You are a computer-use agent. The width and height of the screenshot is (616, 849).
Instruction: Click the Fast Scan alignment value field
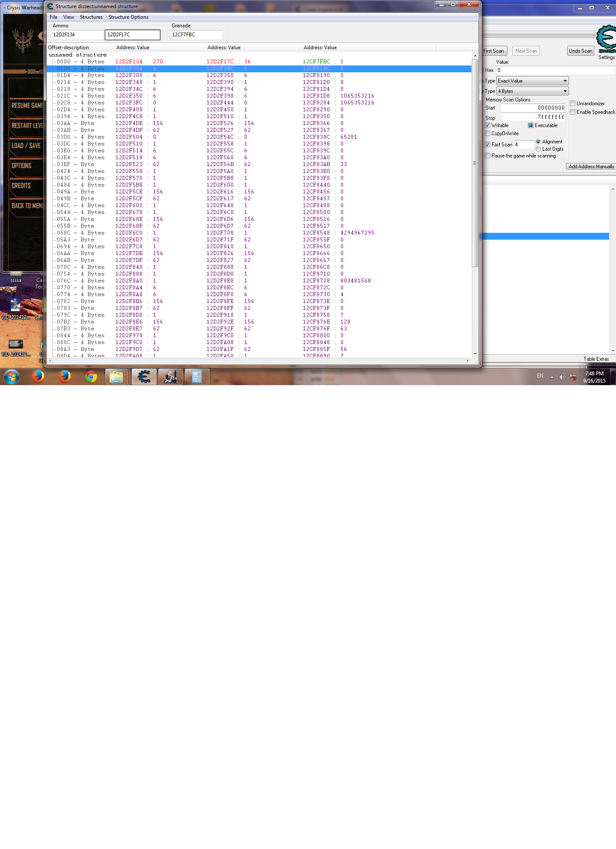pyautogui.click(x=524, y=145)
